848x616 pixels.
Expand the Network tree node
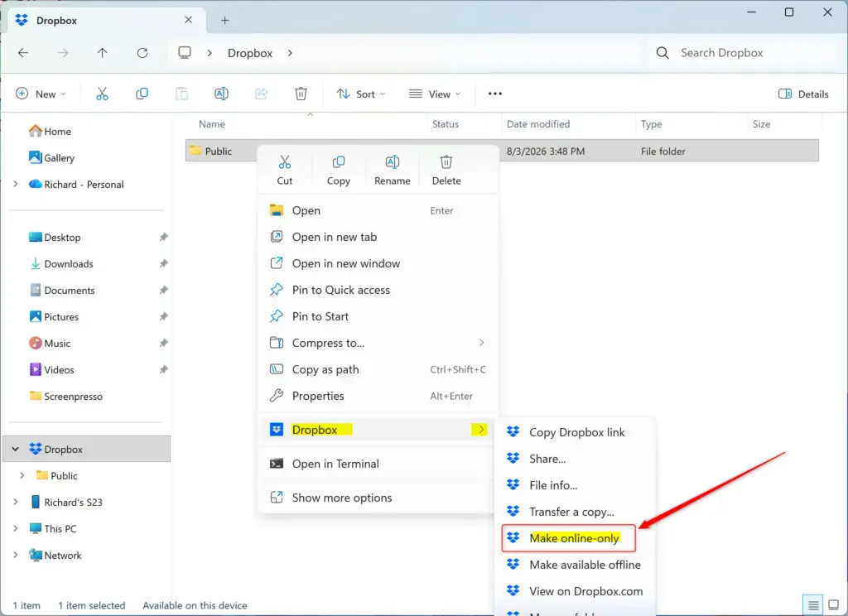pyautogui.click(x=16, y=555)
